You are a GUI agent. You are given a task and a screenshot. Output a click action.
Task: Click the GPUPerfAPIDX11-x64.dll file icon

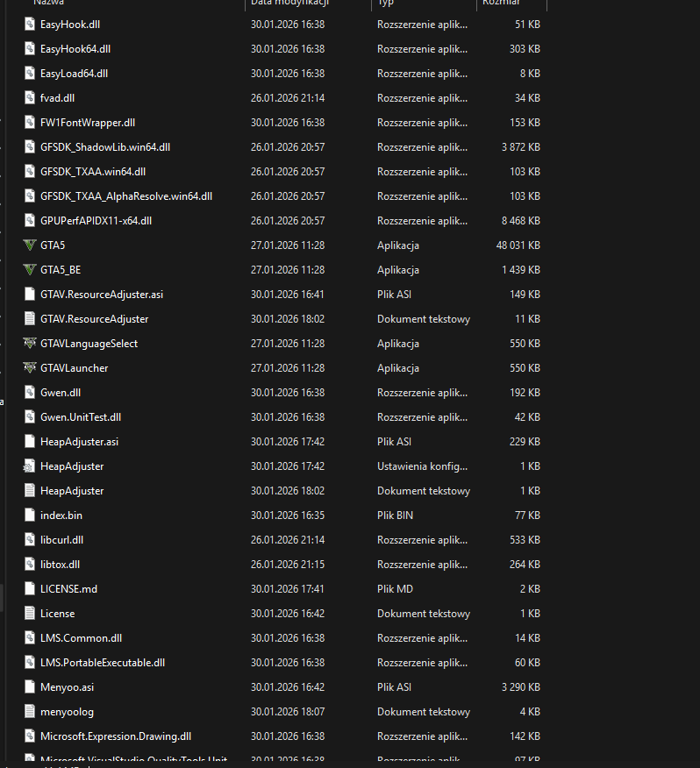pyautogui.click(x=30, y=220)
